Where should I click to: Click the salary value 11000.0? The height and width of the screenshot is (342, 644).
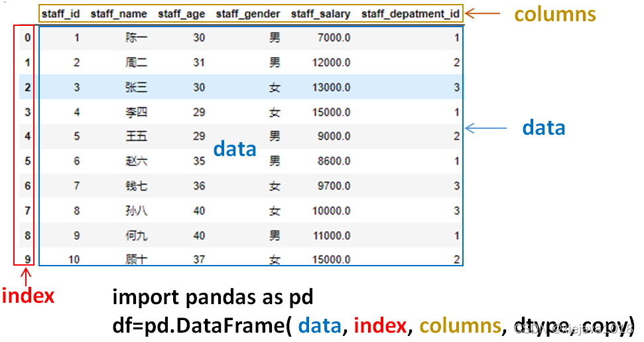[331, 236]
